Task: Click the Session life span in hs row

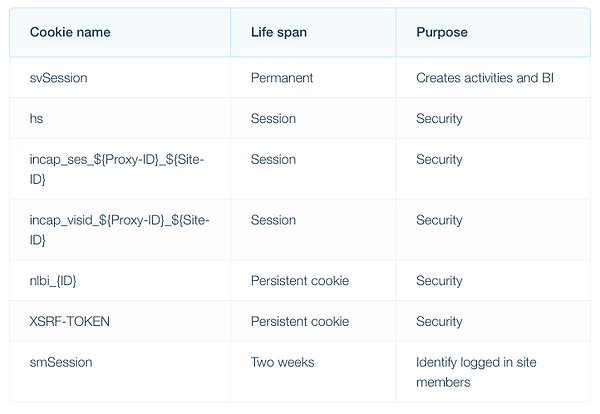Action: 273,118
